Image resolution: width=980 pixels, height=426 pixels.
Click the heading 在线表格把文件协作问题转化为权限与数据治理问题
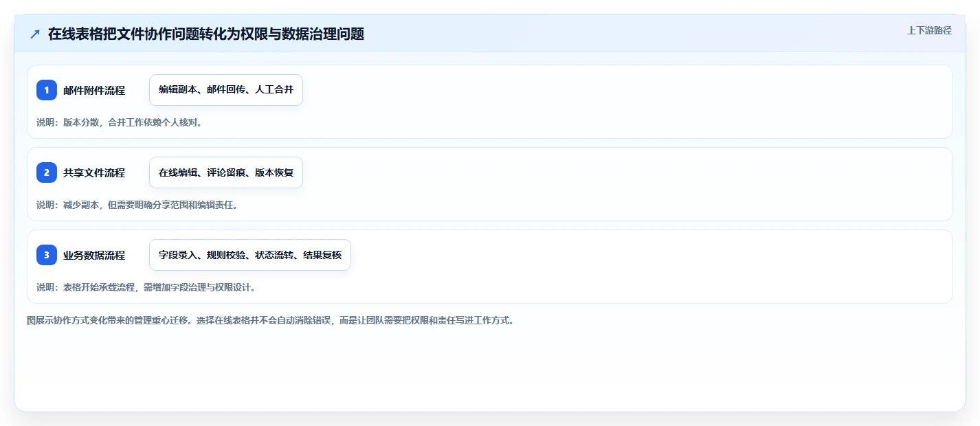click(206, 34)
